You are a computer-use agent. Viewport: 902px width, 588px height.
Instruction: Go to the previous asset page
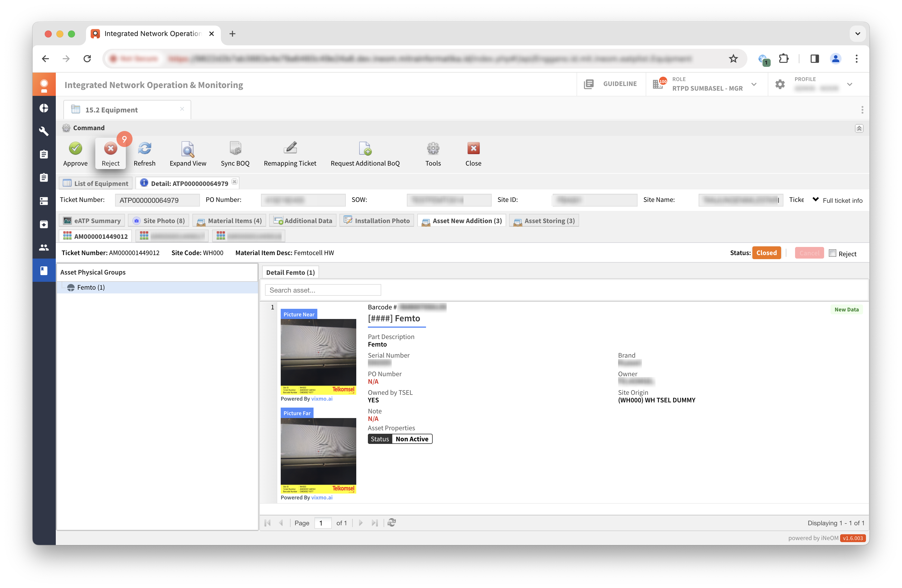point(281,523)
